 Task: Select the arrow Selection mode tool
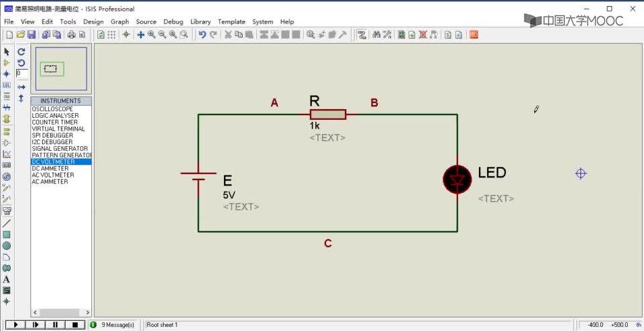click(6, 52)
